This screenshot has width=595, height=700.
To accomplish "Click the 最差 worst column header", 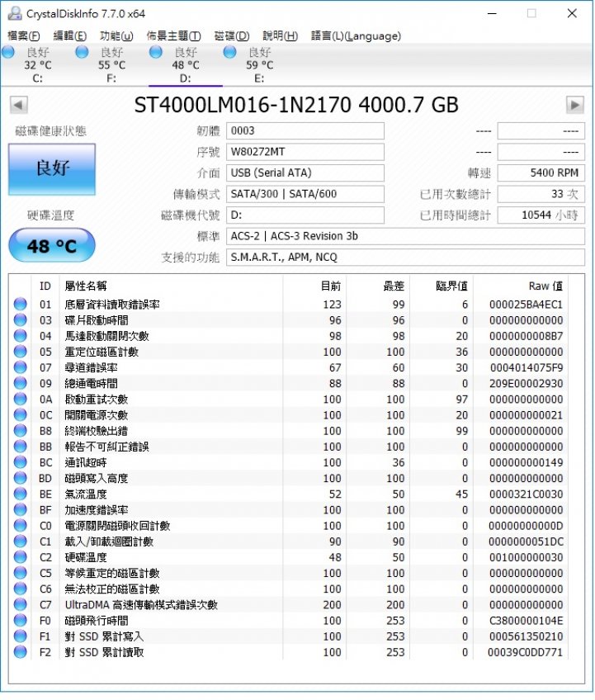I will click(x=378, y=286).
